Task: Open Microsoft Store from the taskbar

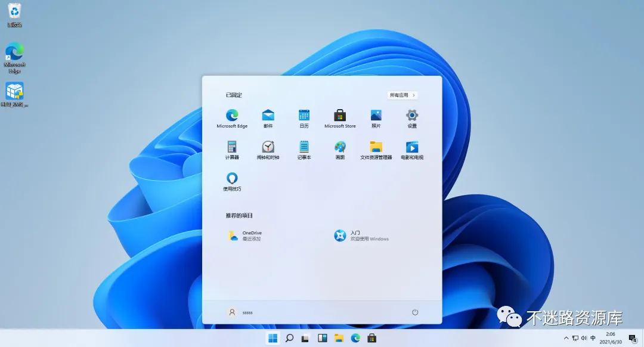Action: (x=371, y=338)
